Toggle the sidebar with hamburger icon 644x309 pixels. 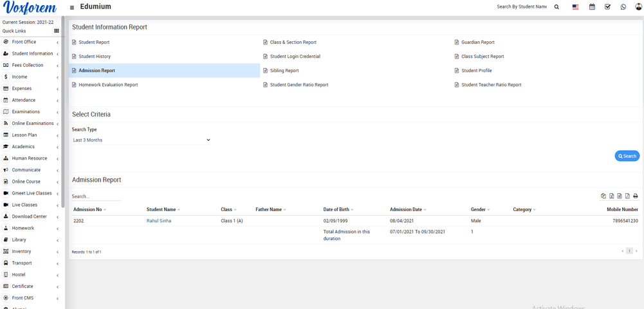tap(72, 8)
